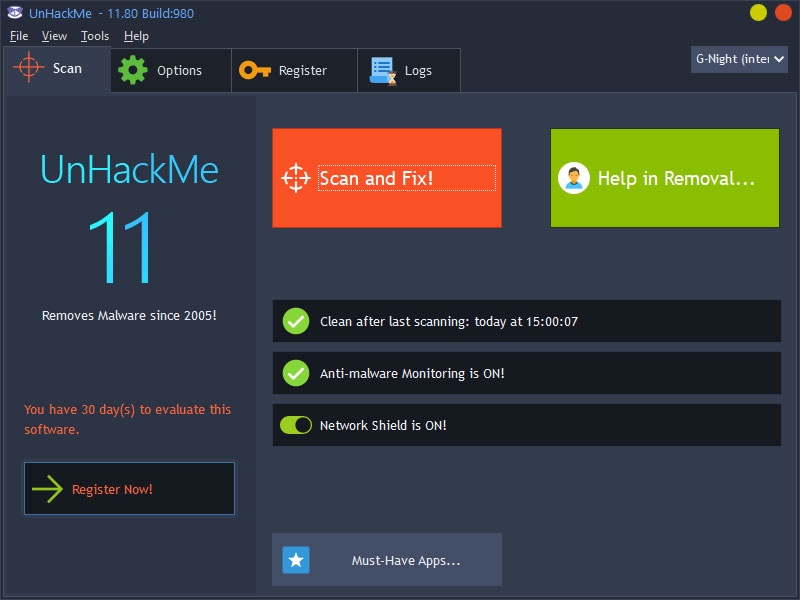Switch to the Scan tab

pyautogui.click(x=57, y=69)
